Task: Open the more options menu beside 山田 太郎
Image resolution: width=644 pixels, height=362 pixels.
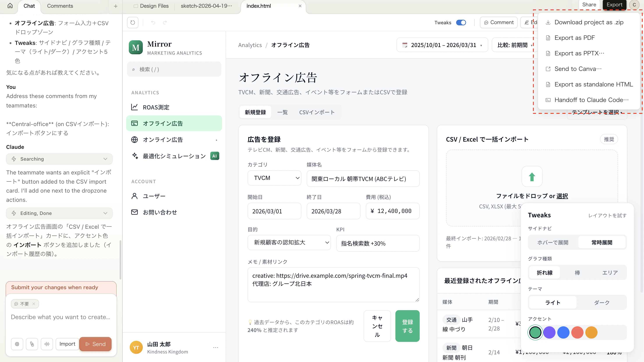Action: [x=216, y=348]
